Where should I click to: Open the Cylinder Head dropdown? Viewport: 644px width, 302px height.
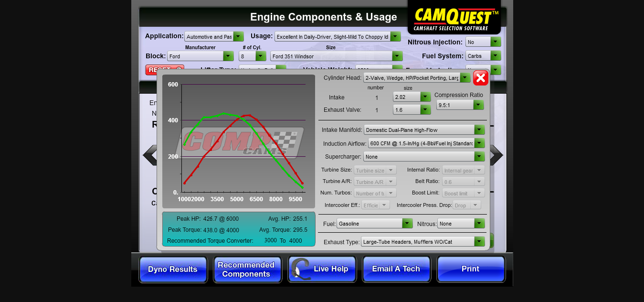(x=417, y=77)
